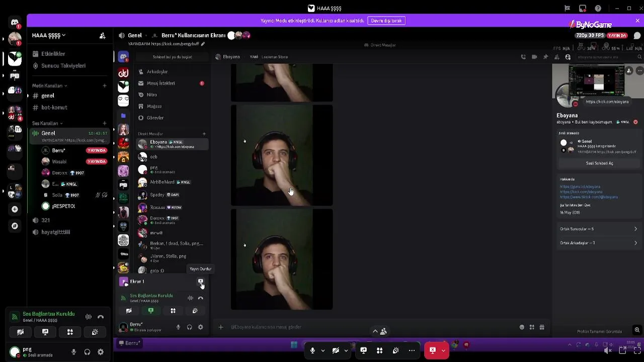
Task: Share screen from bottom call controls
Action: (363, 350)
